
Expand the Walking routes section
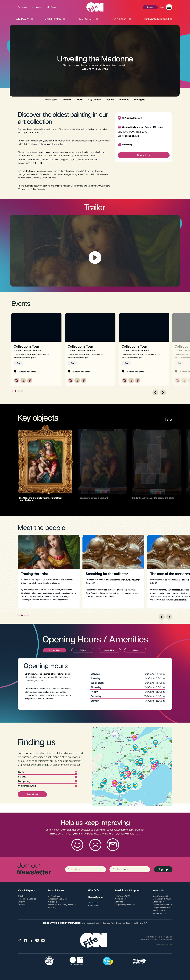pos(48,786)
